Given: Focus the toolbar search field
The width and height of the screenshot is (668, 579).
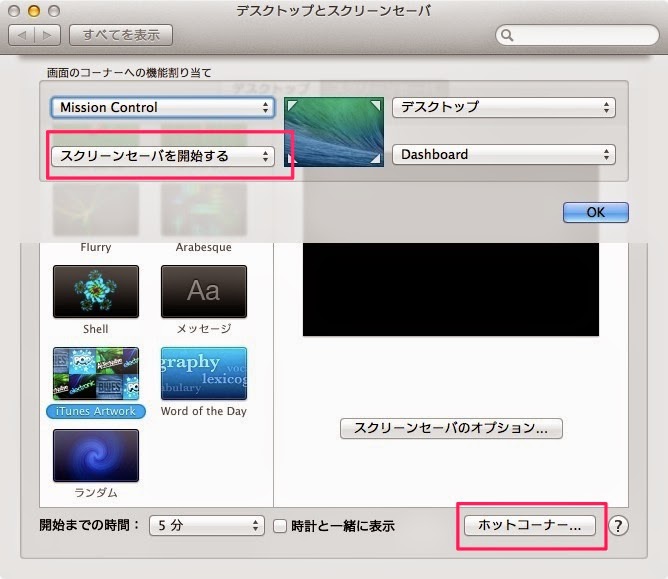Looking at the screenshot, I should coord(577,35).
